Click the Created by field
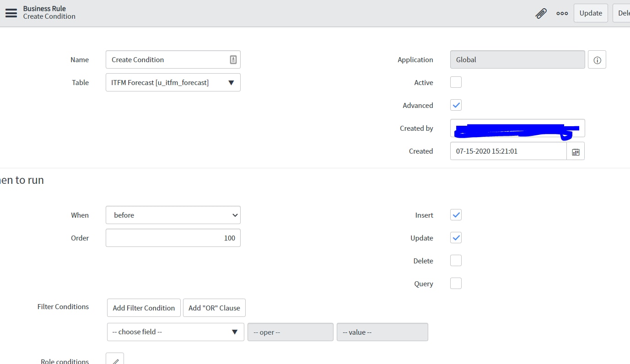The image size is (630, 364). pyautogui.click(x=517, y=128)
